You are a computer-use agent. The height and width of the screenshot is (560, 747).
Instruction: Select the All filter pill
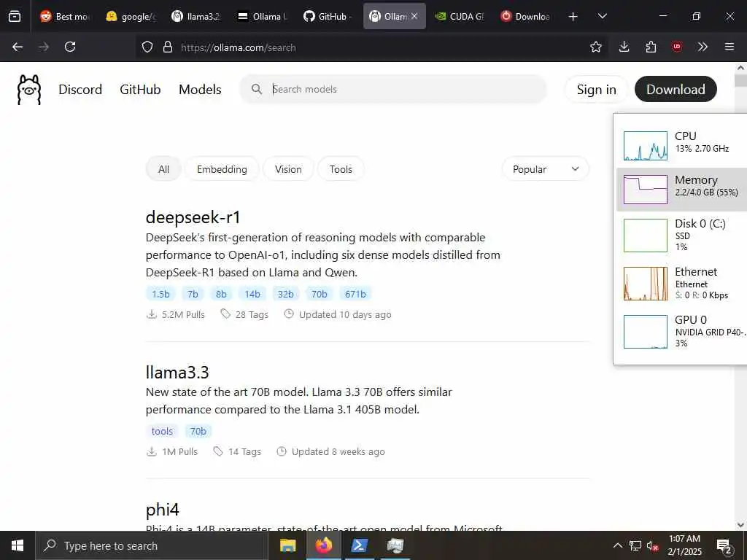(163, 169)
